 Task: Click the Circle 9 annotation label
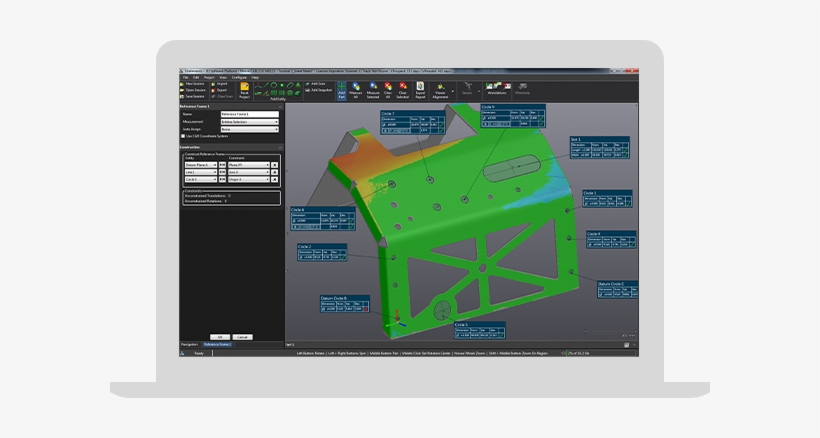point(512,116)
